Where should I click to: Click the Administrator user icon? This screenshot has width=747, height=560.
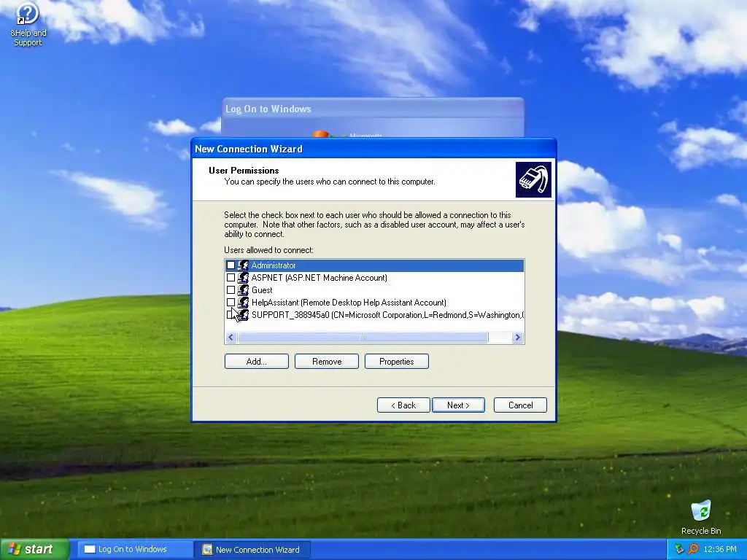click(x=243, y=265)
